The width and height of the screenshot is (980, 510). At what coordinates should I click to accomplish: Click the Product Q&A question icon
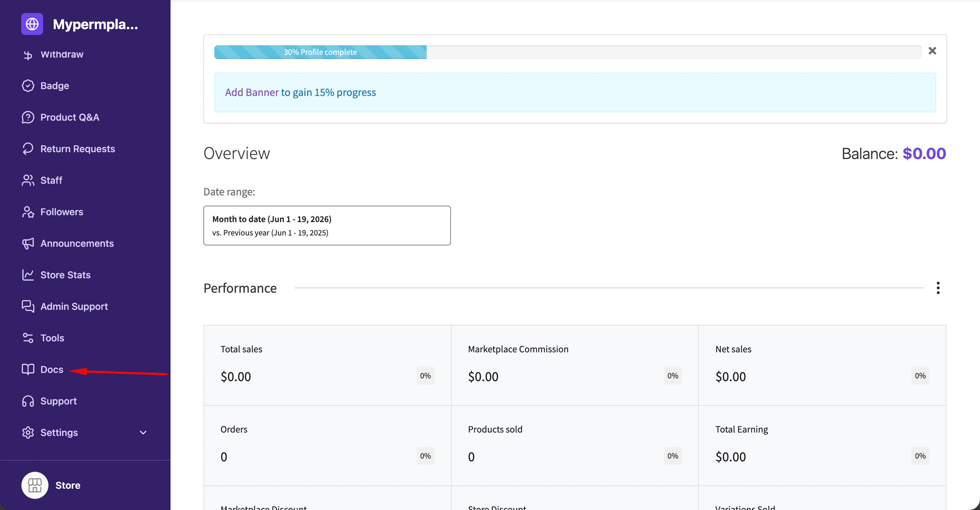click(28, 117)
